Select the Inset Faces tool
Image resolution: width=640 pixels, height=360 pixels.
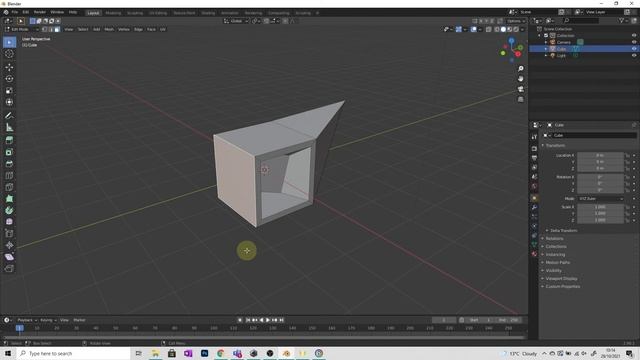(9, 152)
